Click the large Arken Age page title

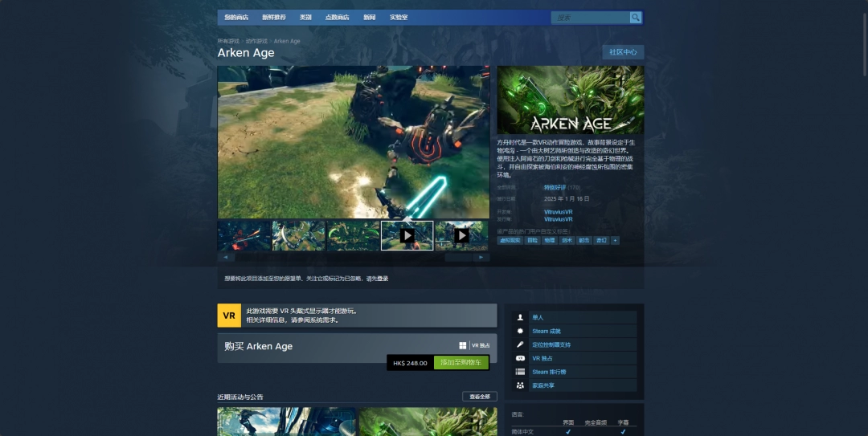click(x=246, y=52)
